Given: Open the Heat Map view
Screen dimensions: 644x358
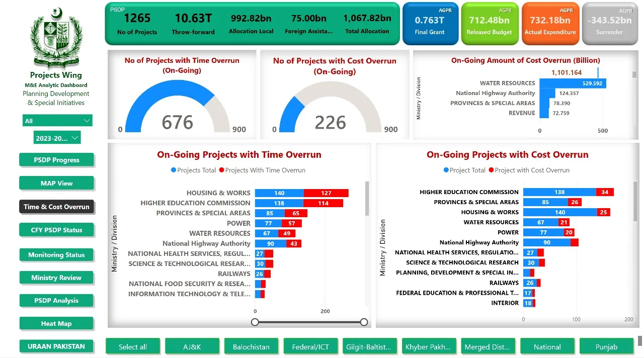Looking at the screenshot, I should coord(56,323).
